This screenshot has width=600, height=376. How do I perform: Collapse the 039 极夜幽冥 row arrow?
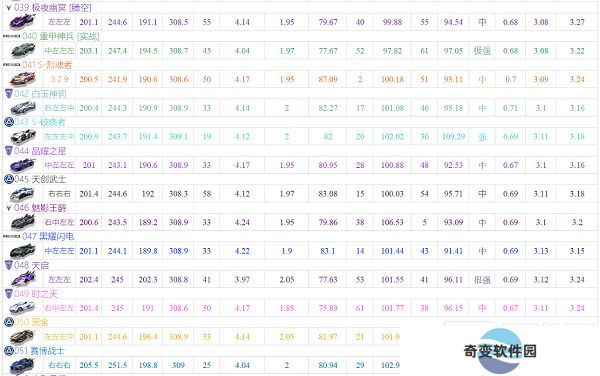tap(8, 8)
